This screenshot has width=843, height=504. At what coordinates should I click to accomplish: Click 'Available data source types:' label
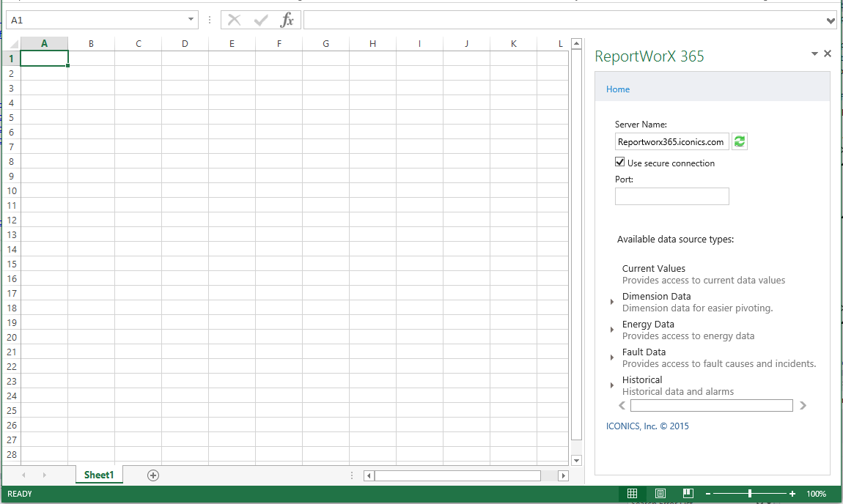675,240
